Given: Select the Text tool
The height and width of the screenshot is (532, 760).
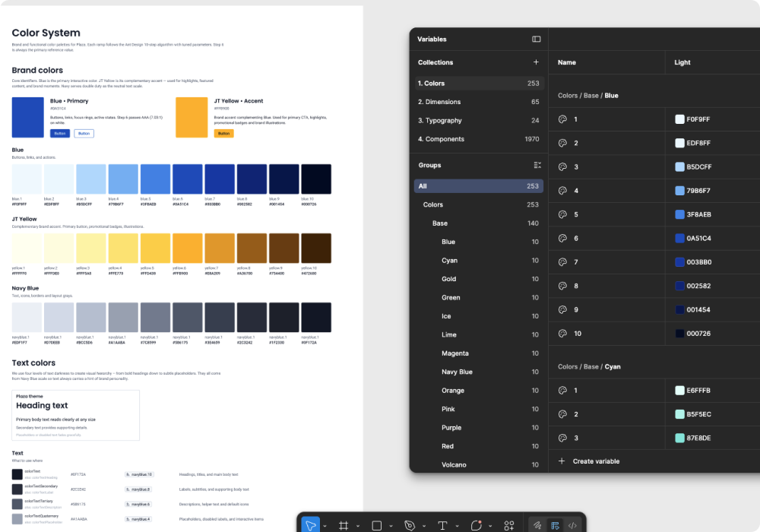Looking at the screenshot, I should coord(442,526).
